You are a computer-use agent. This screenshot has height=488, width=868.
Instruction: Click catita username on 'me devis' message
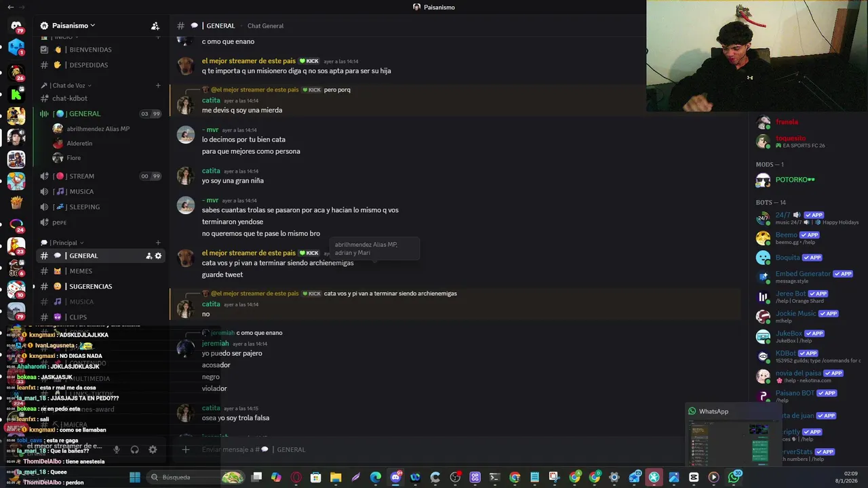[x=211, y=100]
